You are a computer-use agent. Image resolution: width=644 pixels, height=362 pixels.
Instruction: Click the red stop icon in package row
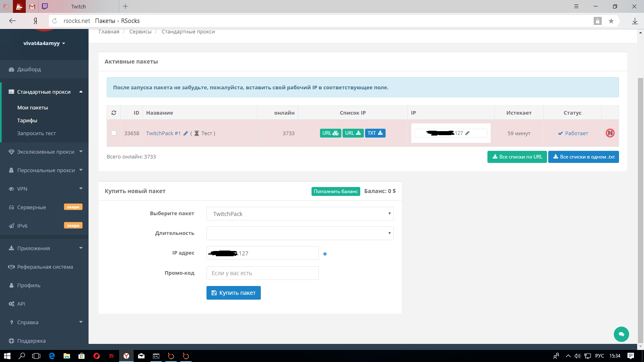(x=610, y=133)
